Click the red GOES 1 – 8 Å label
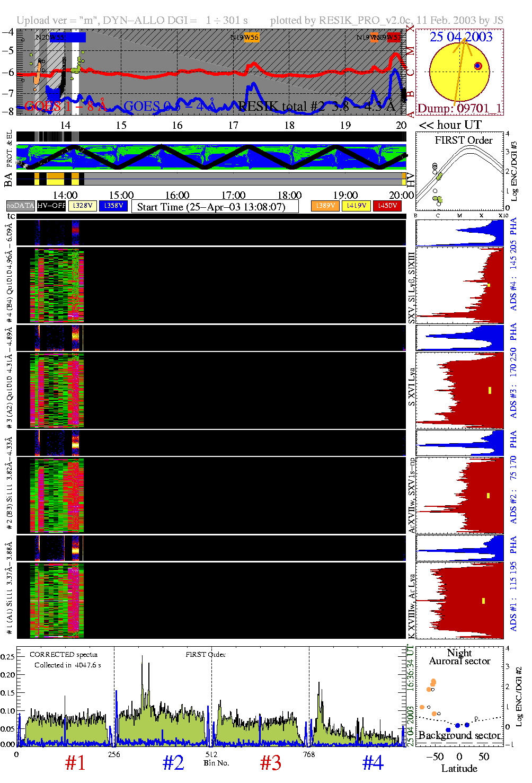 point(65,107)
